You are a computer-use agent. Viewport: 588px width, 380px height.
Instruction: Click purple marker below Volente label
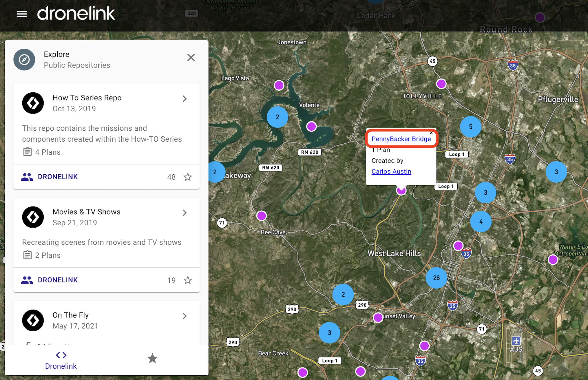pyautogui.click(x=311, y=126)
